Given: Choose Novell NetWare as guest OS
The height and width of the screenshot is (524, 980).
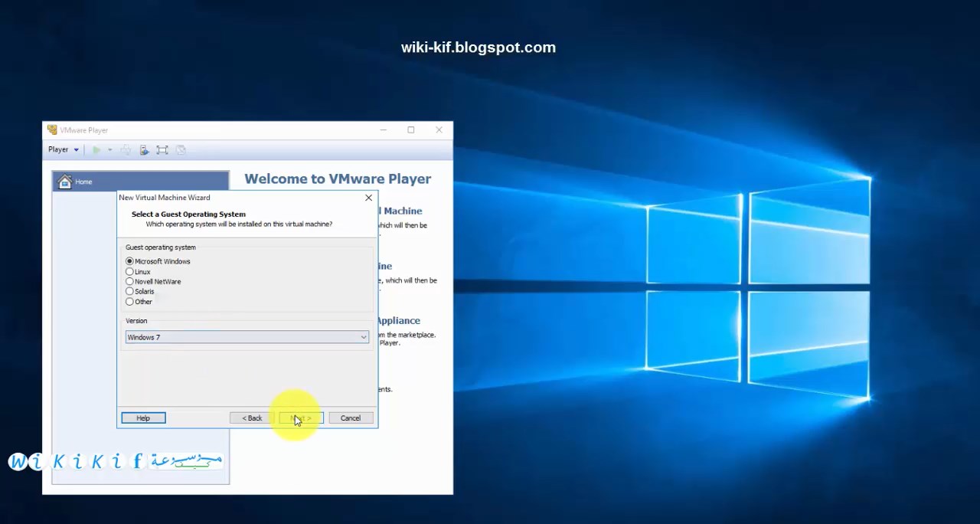Looking at the screenshot, I should (129, 281).
